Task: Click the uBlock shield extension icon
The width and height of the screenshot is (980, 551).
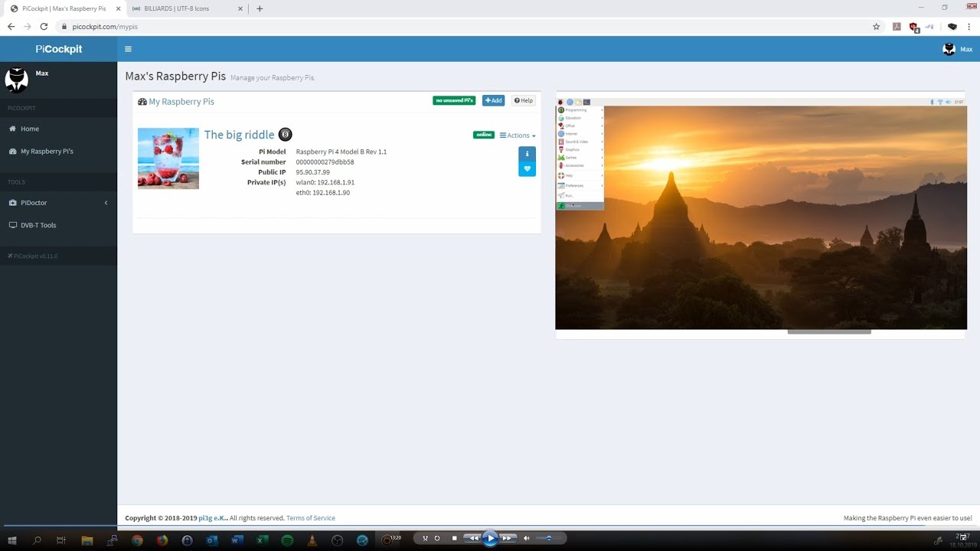Action: [913, 27]
